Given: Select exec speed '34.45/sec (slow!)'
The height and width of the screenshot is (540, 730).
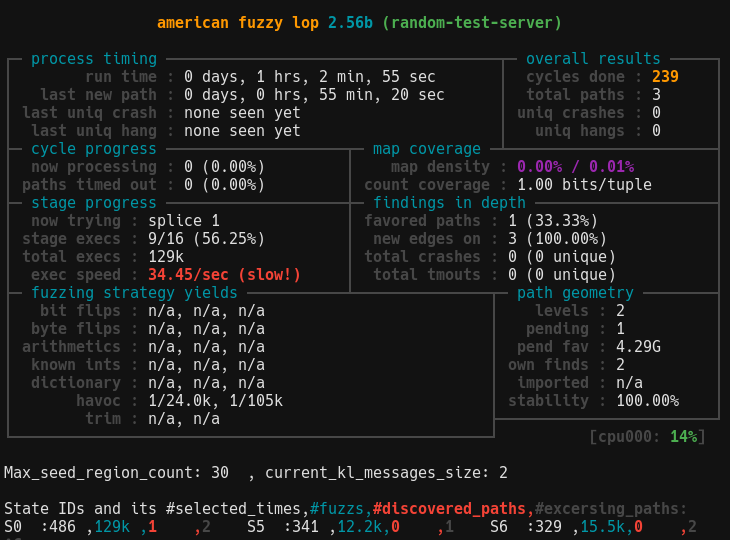Looking at the screenshot, I should pos(224,275).
